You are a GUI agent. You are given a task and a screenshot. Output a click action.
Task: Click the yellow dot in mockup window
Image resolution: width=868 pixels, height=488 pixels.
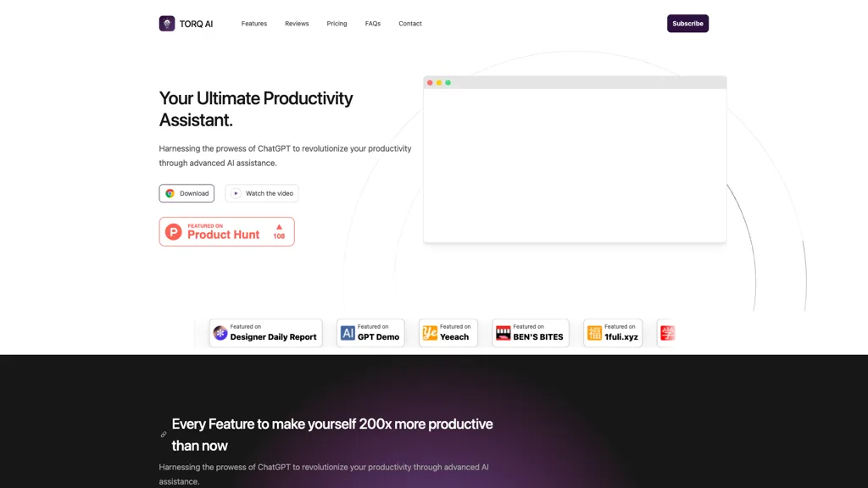(x=439, y=82)
